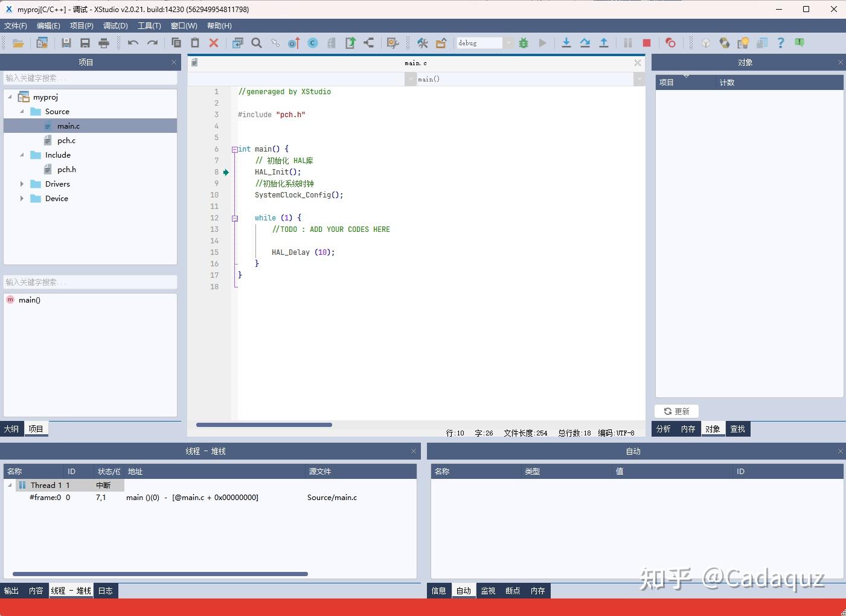Step into with the down-arrow debug icon

tap(566, 43)
